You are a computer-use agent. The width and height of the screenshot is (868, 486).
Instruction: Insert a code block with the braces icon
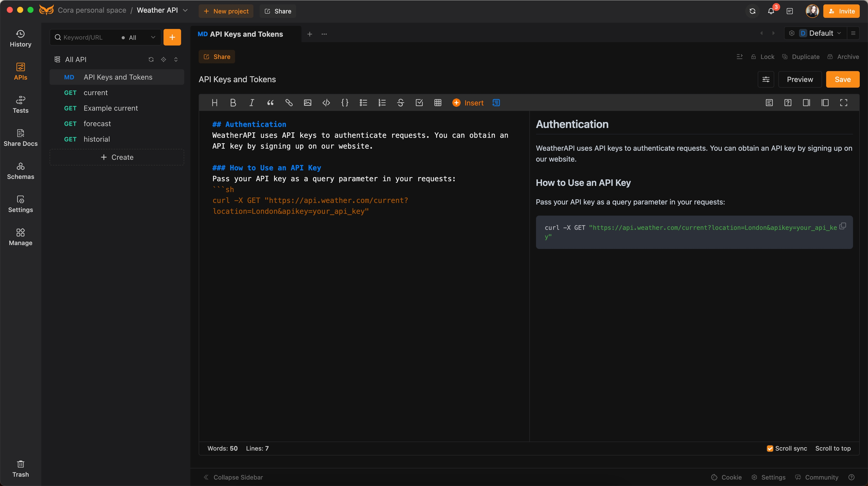click(345, 103)
